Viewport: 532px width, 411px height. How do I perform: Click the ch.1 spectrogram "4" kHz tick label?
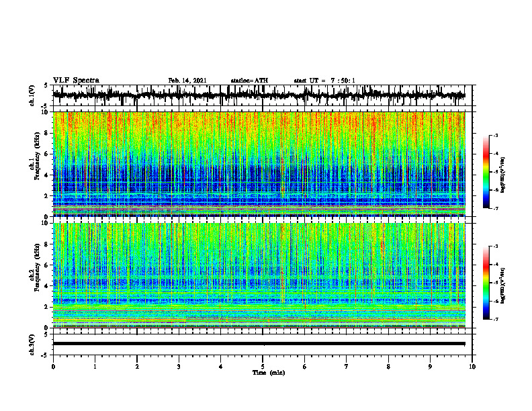(x=47, y=175)
